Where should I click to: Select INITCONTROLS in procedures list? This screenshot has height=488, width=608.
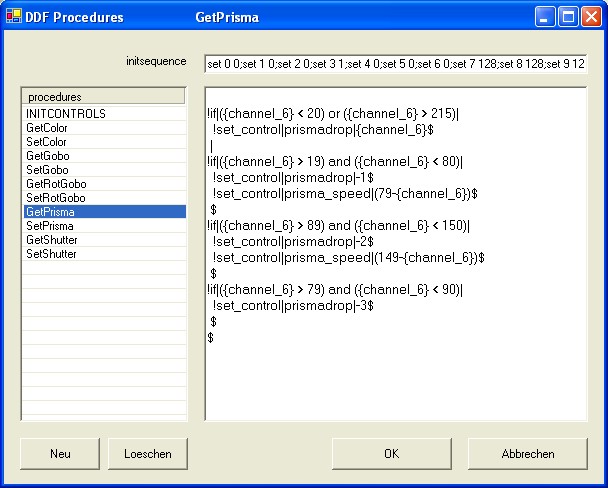click(66, 114)
